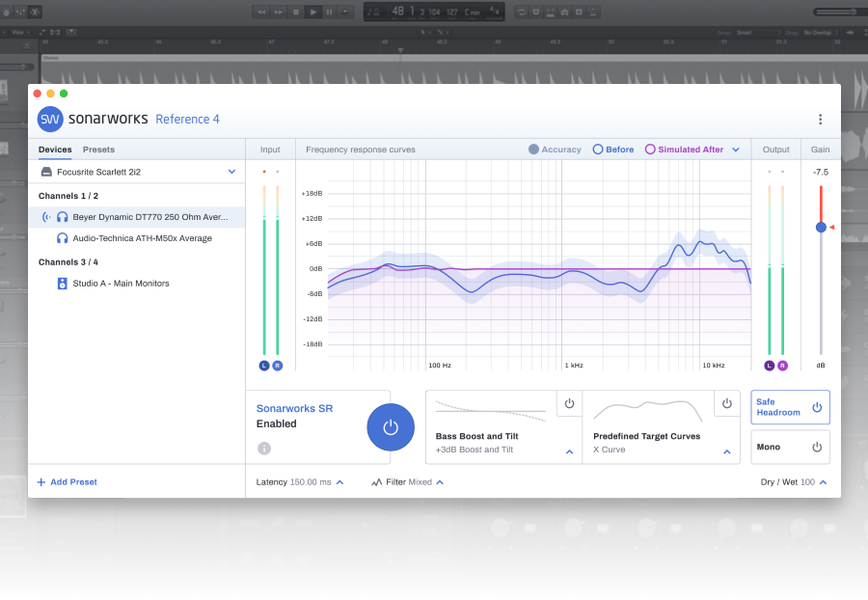
Task: Toggle the Predefined Target Curves power button
Action: tap(727, 403)
